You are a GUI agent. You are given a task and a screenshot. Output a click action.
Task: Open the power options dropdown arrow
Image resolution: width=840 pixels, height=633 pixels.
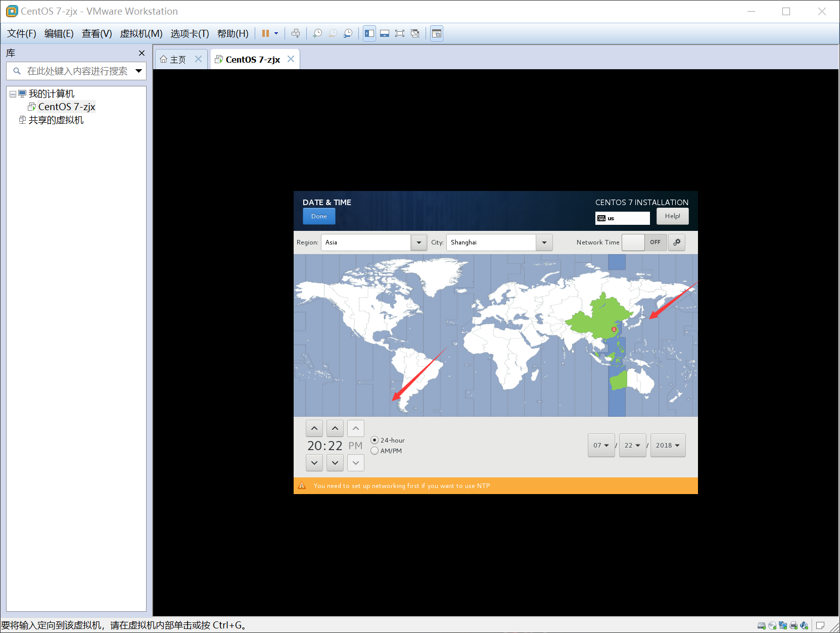point(276,34)
